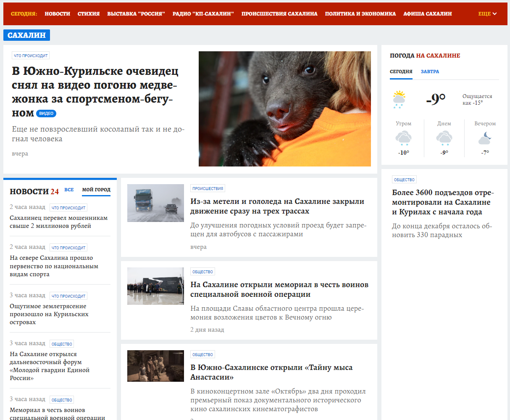Click subtitle 'До улучшения погодных условий'
This screenshot has width=510, height=420.
click(x=278, y=230)
